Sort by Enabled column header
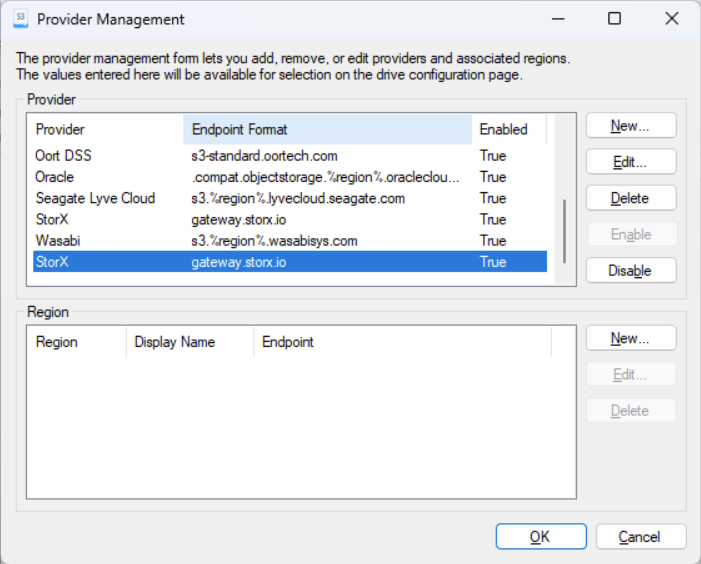This screenshot has height=564, width=701. (509, 130)
